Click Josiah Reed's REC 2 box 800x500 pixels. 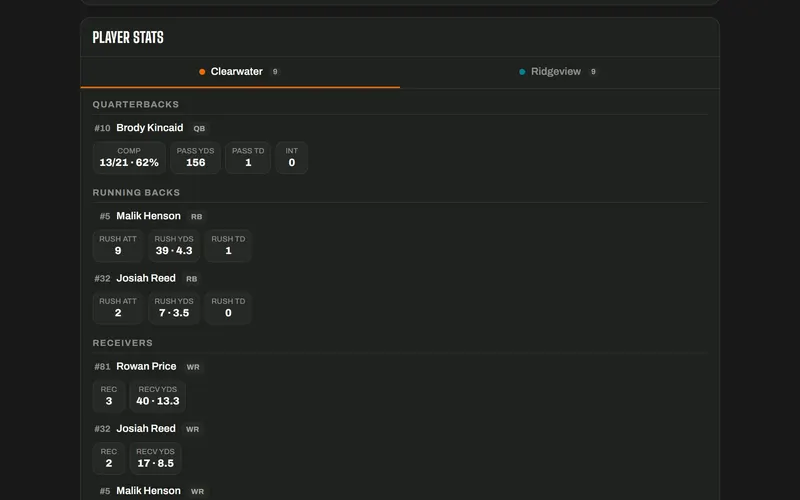[x=109, y=459]
